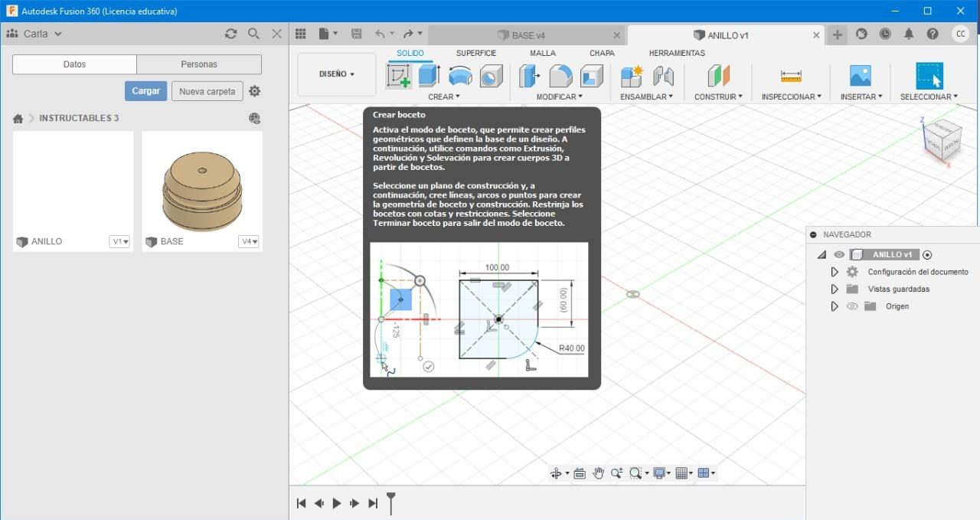
Task: Select the Extrude tool icon
Action: pyautogui.click(x=429, y=76)
